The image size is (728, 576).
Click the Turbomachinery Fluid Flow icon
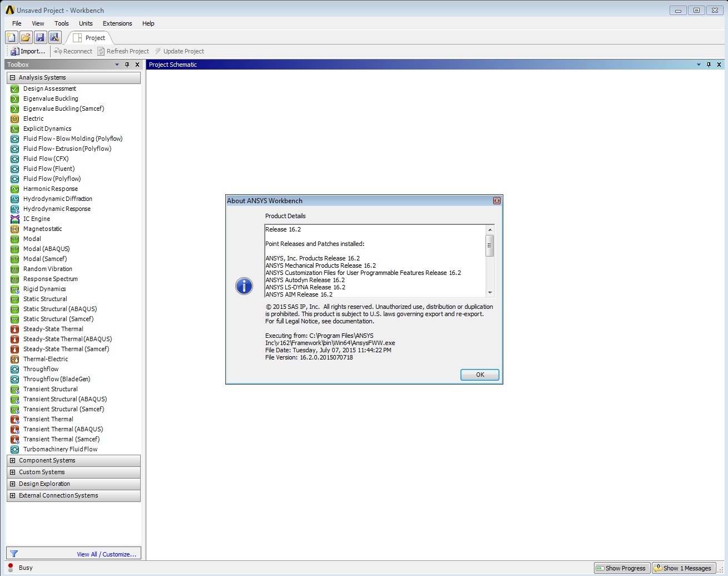[15, 449]
